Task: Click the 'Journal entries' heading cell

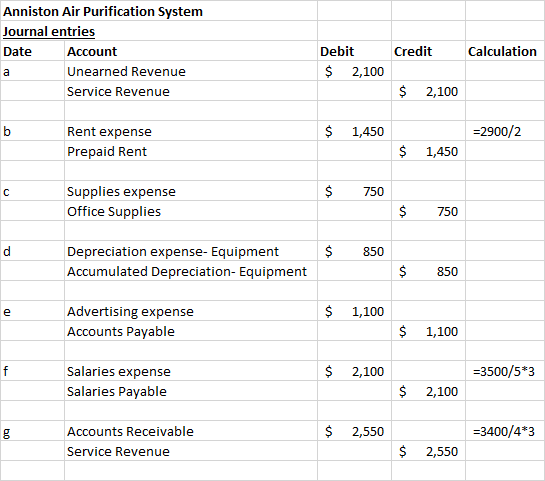Action: 159,31
